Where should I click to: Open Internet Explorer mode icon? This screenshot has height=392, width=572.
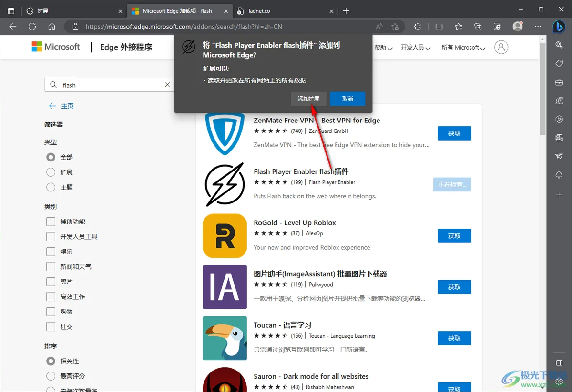[x=497, y=27]
